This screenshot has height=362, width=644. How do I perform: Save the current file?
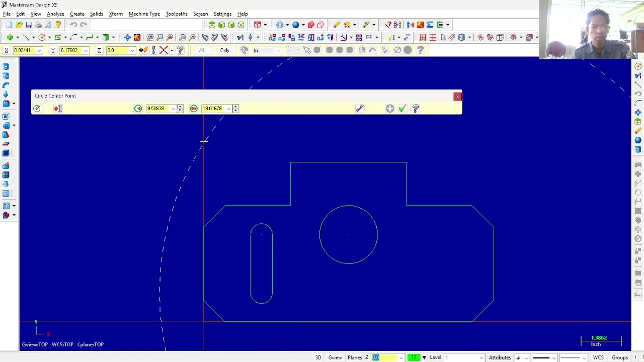coord(29,25)
